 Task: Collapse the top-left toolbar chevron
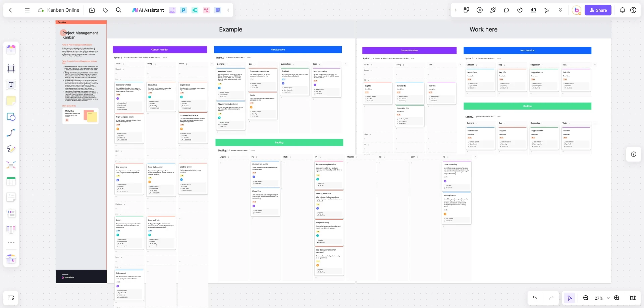(228, 10)
